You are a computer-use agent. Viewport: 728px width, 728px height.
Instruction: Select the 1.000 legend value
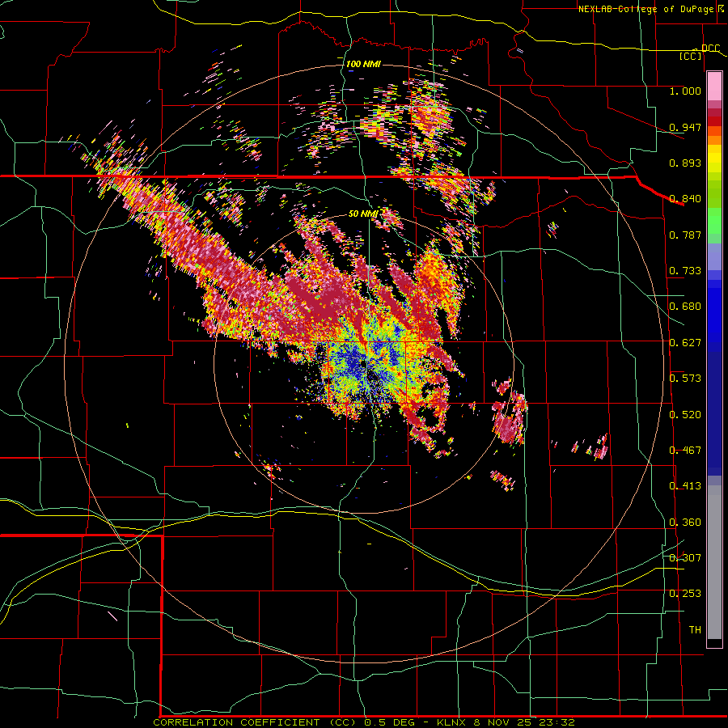click(685, 91)
